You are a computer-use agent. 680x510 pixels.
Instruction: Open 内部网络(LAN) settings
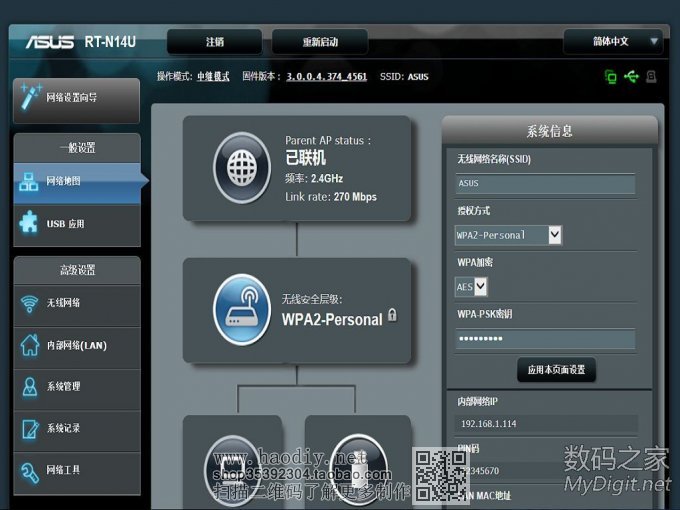(x=77, y=346)
